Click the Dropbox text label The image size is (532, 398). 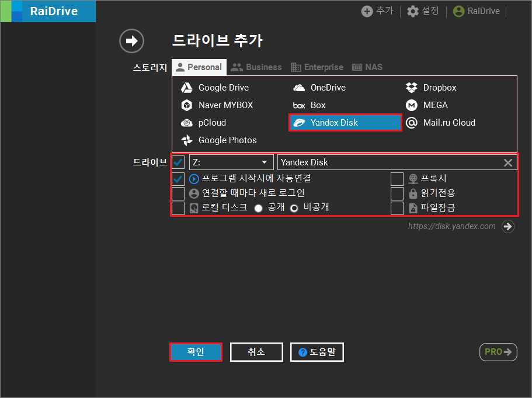440,88
